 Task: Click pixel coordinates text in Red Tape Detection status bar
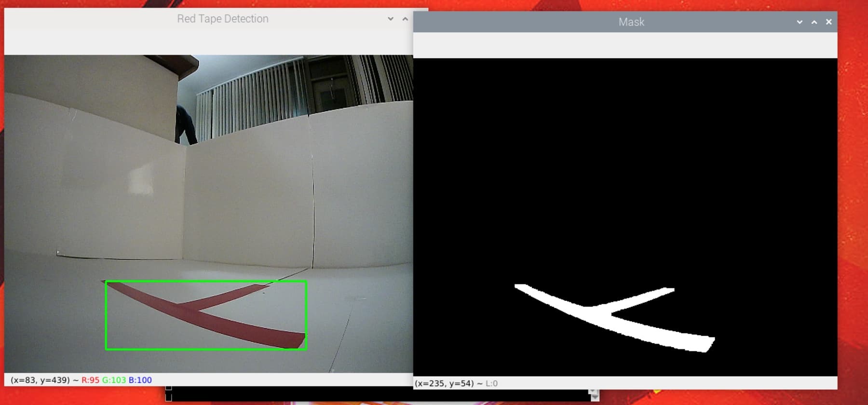pos(41,380)
